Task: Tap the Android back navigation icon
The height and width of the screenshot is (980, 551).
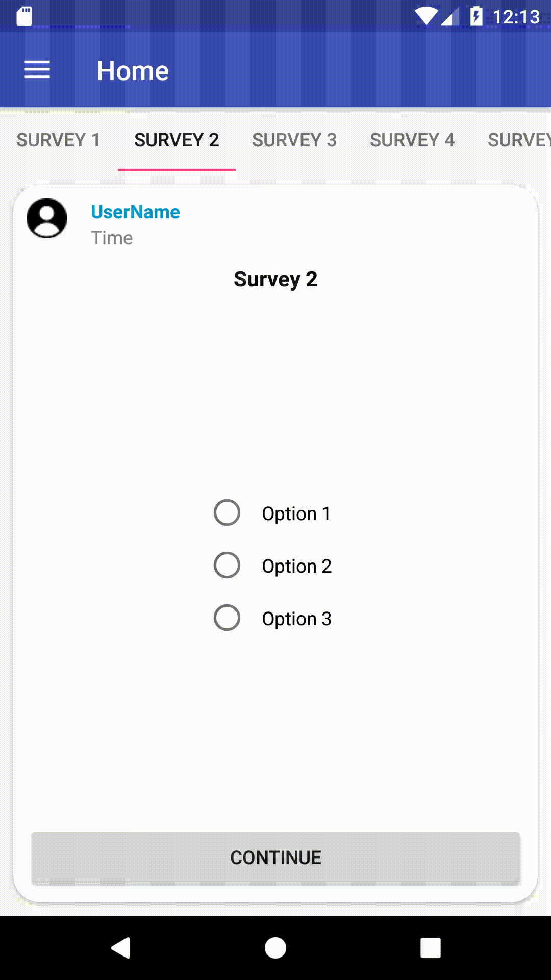Action: point(121,948)
